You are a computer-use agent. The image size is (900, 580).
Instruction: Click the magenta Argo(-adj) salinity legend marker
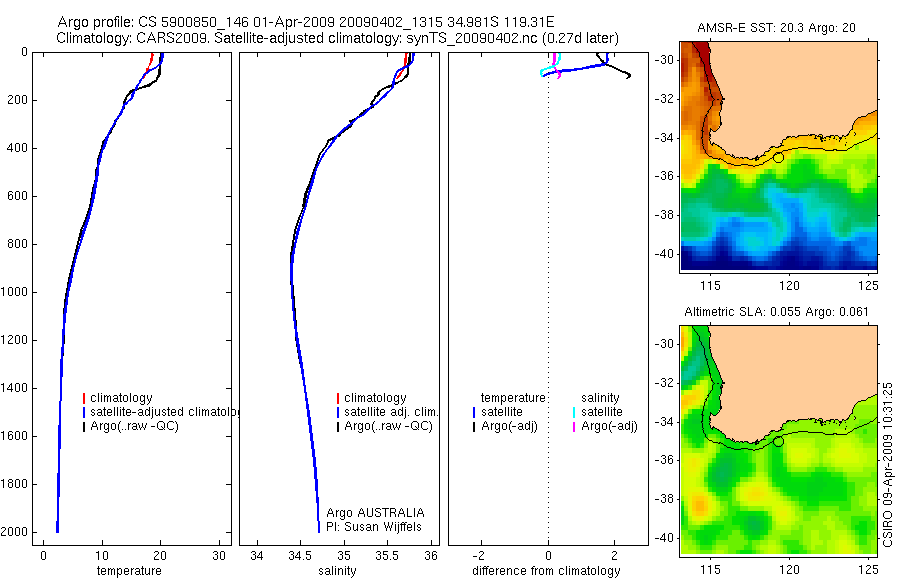tap(574, 427)
